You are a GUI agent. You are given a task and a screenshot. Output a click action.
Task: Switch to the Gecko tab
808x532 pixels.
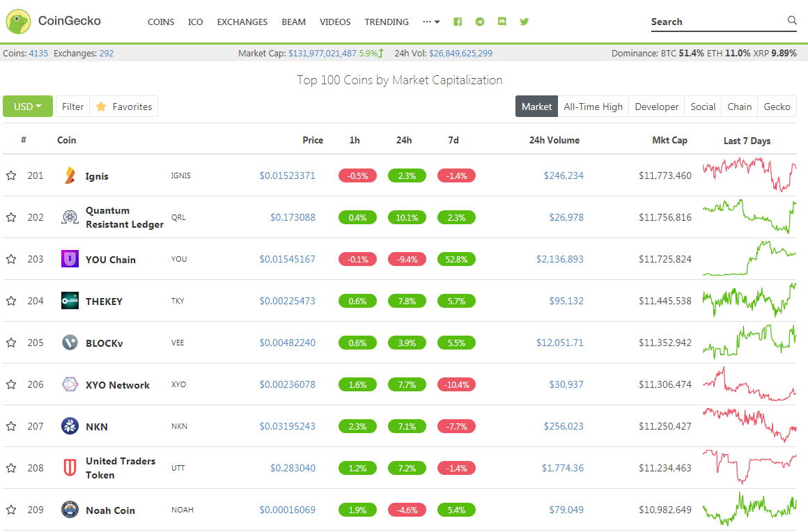tap(777, 107)
